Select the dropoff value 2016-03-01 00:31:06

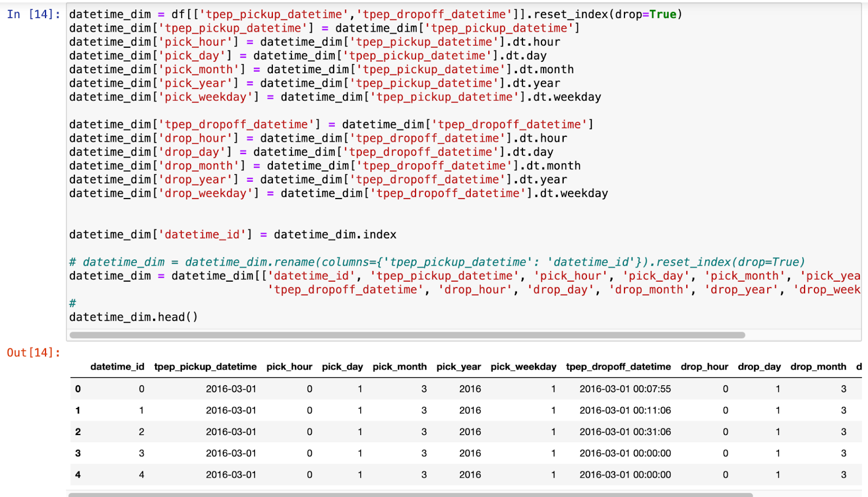pyautogui.click(x=625, y=432)
